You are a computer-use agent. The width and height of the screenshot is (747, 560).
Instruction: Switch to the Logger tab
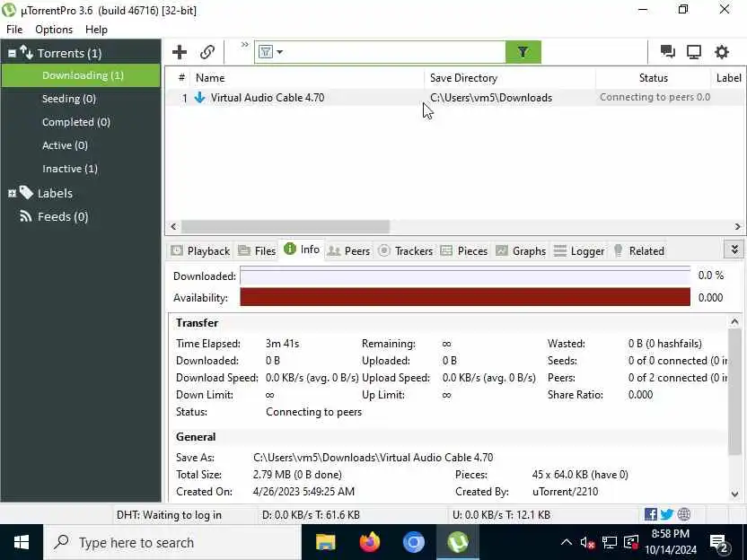tap(579, 251)
